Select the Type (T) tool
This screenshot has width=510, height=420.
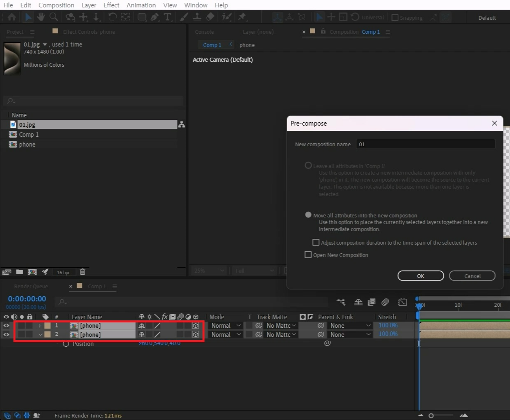click(168, 17)
